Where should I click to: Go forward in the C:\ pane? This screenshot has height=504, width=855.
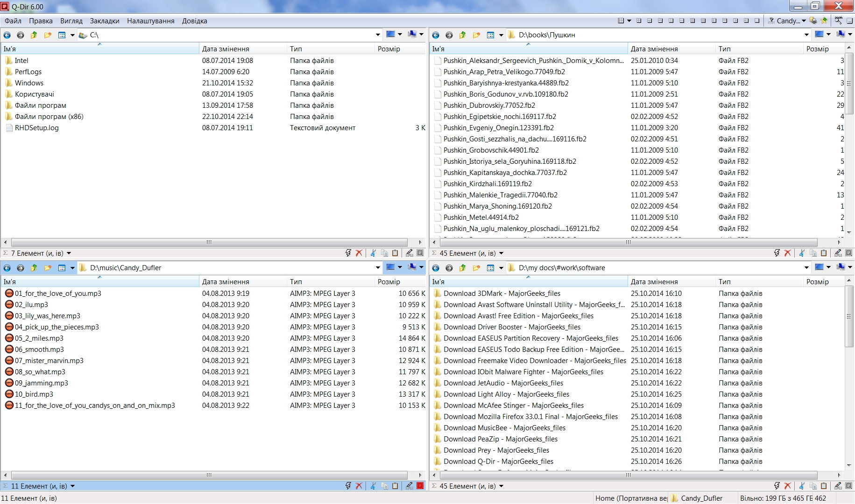point(20,35)
